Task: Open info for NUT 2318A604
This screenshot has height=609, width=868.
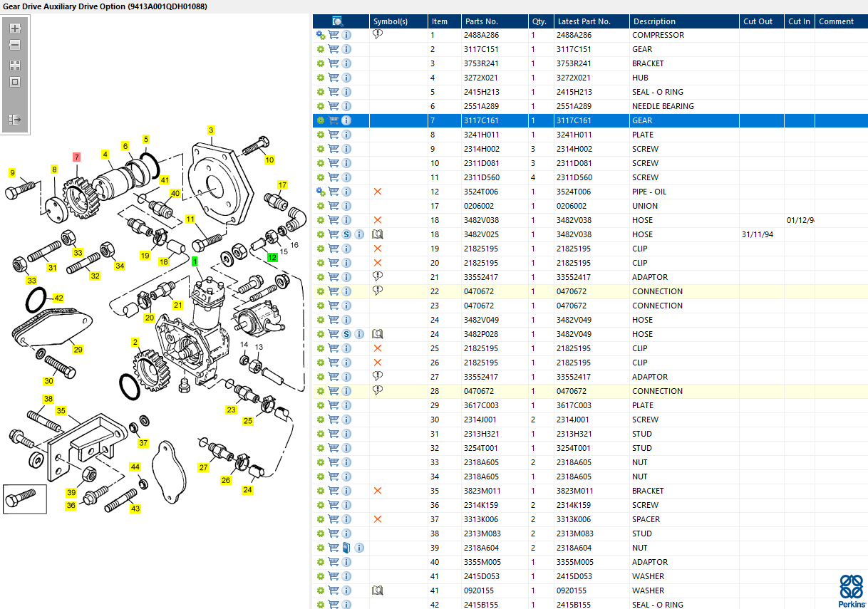Action: coord(359,548)
